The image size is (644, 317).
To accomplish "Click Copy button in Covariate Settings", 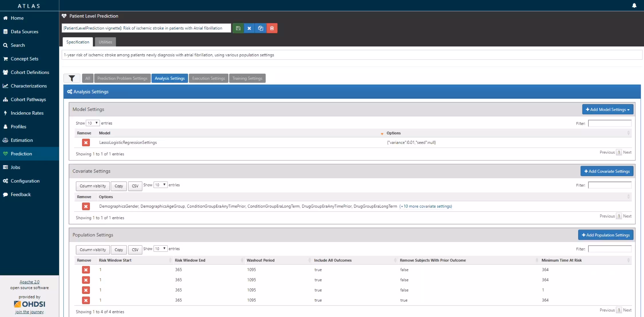I will pyautogui.click(x=119, y=186).
